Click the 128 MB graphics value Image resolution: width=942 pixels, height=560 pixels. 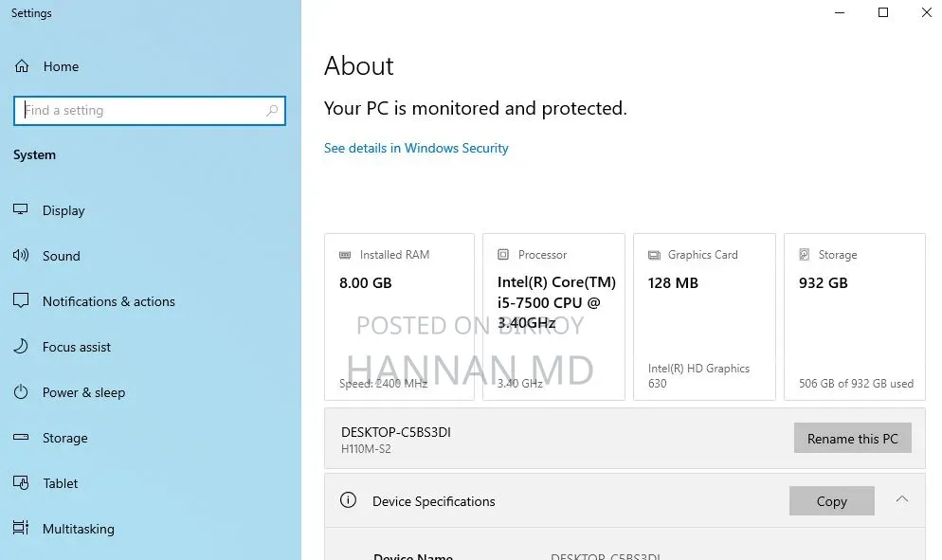coord(673,282)
